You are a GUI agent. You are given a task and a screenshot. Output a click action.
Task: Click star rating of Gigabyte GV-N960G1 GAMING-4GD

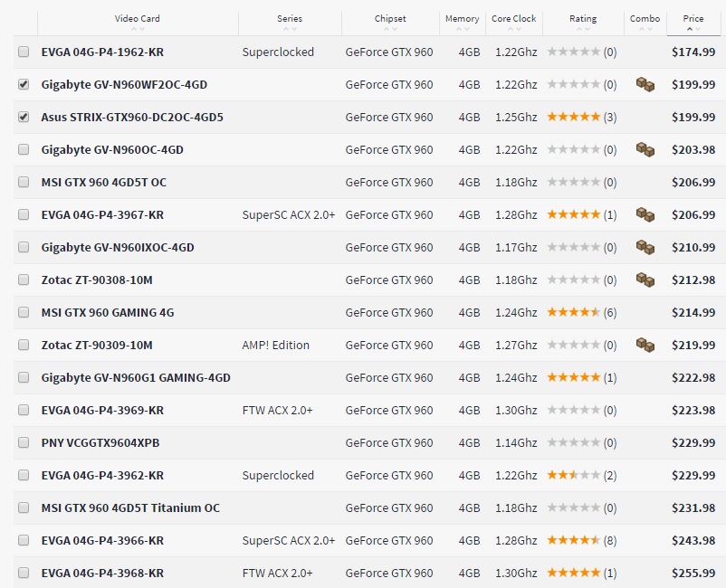pos(574,377)
